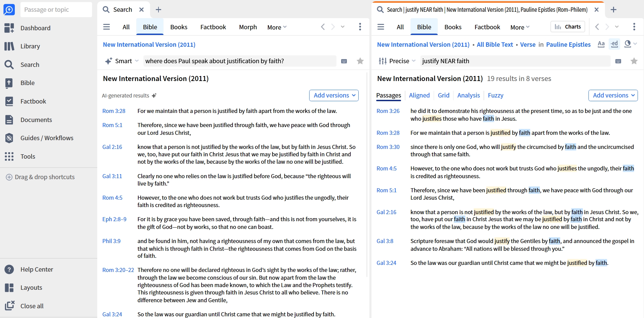Switch to Fuzzy results view

point(496,95)
